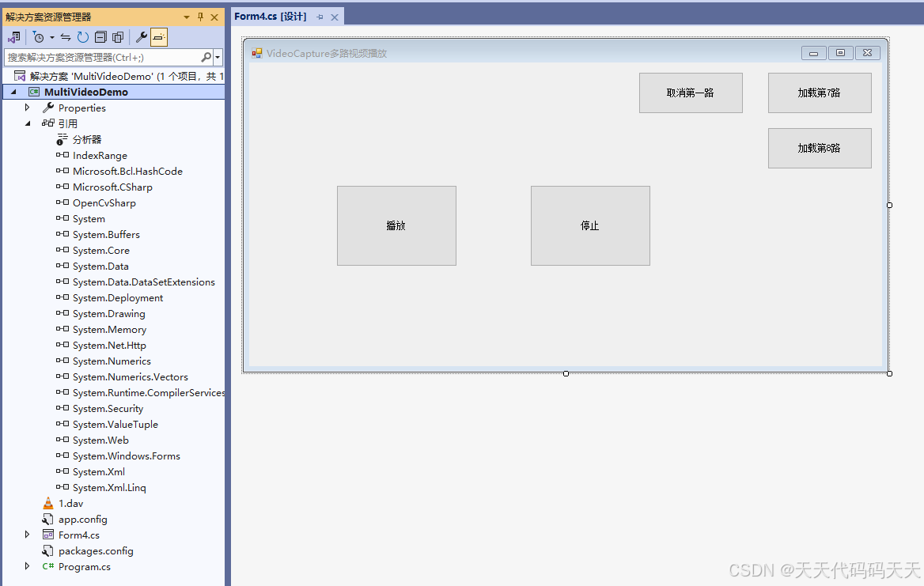The height and width of the screenshot is (586, 924).
Task: Select System.Deployment reference
Action: [118, 298]
